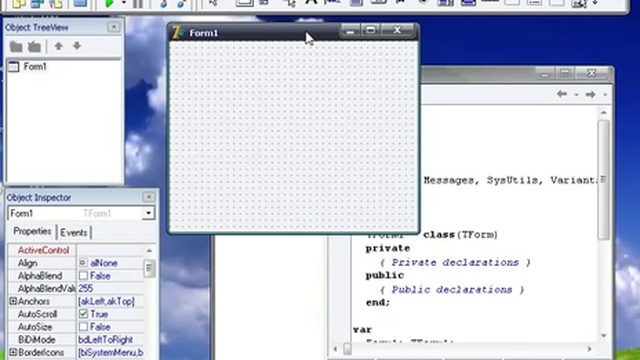Click the code editor horizontal scrollbar right arrow
Screen dimensions: 640x360
coord(589,349)
